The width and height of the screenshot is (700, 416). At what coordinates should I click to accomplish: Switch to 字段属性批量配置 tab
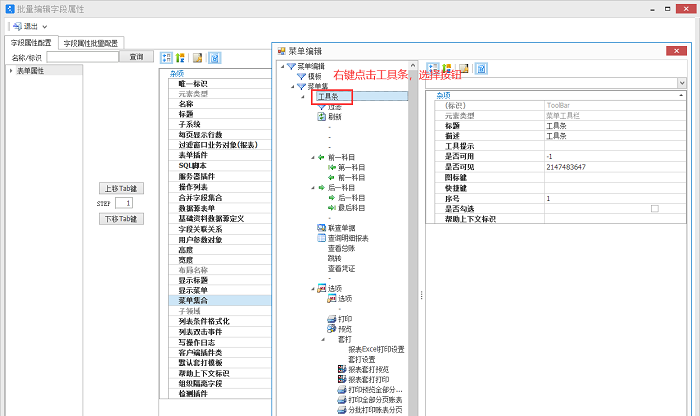(90, 43)
